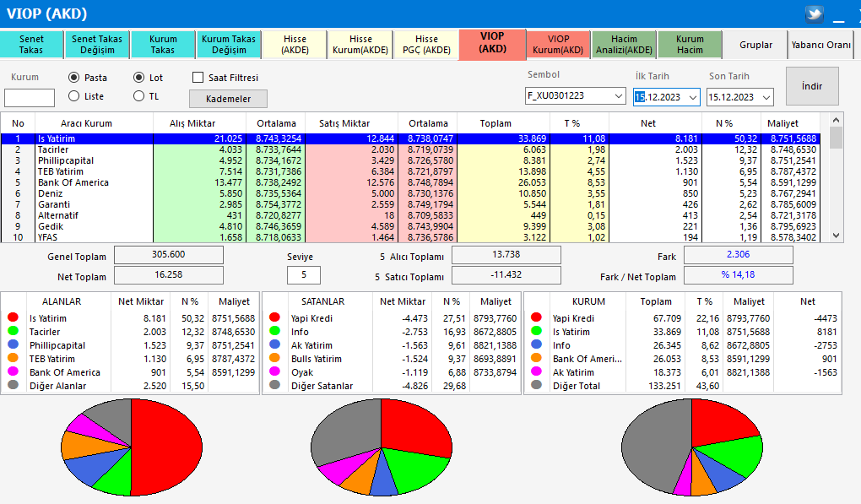Screen dimensions: 861x504
Task: Click gray swatch beside Diğer Total
Action: [537, 385]
